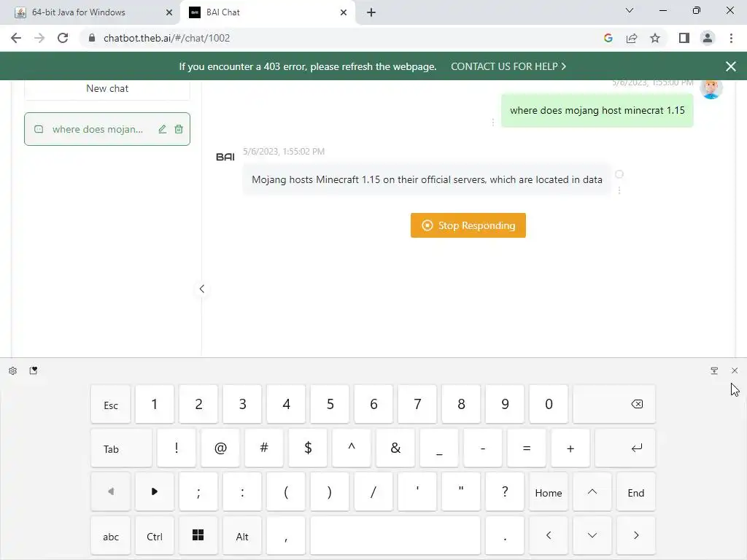Screen dimensions: 747x560
Task: Collapse the sidebar with the chevron
Action: pyautogui.click(x=202, y=289)
